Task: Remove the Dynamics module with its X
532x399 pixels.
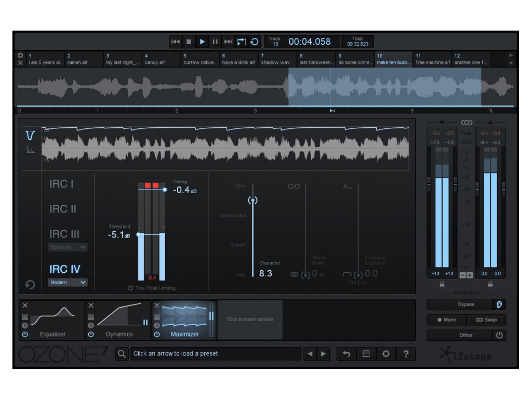Action: tap(91, 305)
